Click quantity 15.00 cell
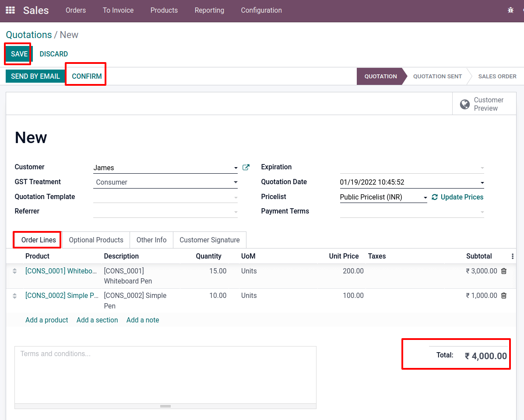 (218, 271)
